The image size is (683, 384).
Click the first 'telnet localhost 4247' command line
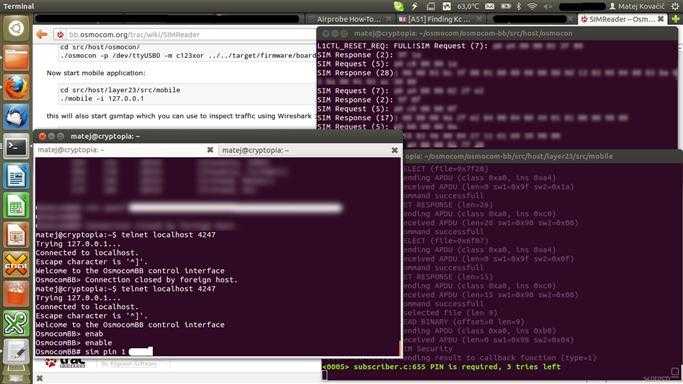125,235
